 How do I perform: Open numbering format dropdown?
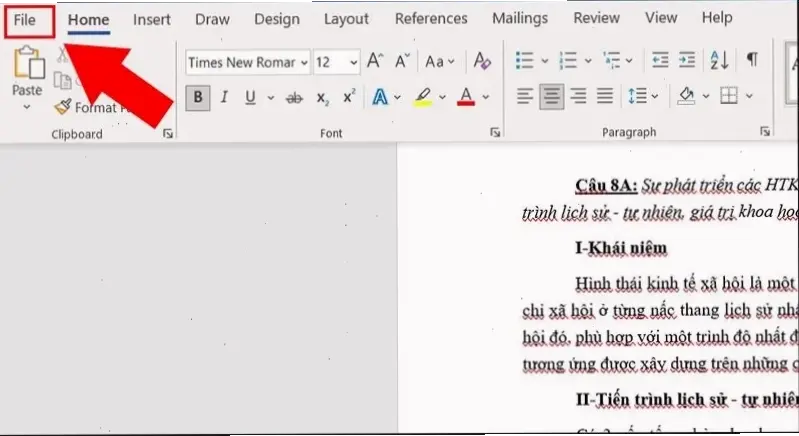tap(588, 61)
